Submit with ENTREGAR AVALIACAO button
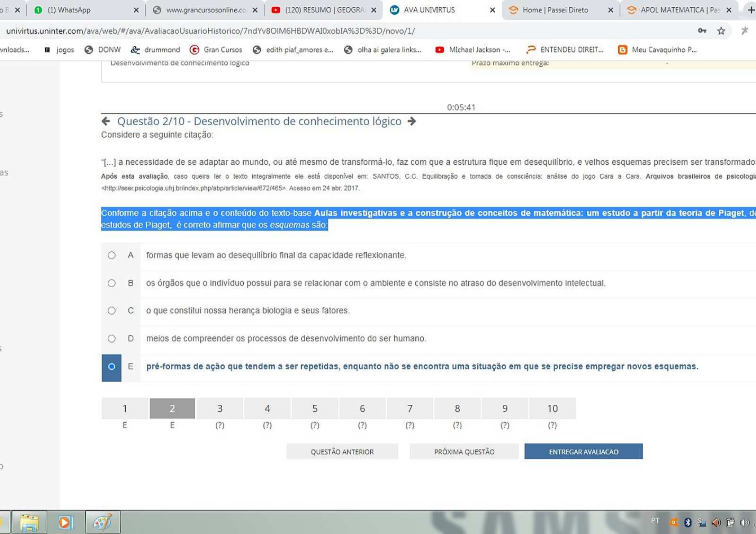Viewport: 756px width, 534px height. 584,451
